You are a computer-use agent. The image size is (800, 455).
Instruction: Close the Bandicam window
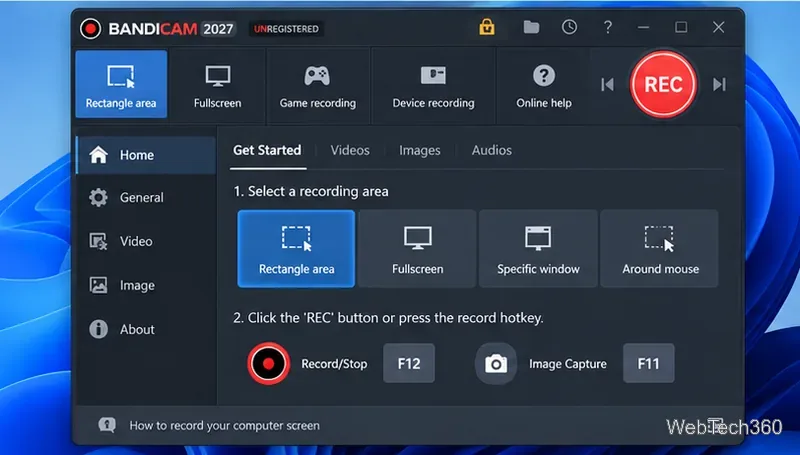point(718,27)
